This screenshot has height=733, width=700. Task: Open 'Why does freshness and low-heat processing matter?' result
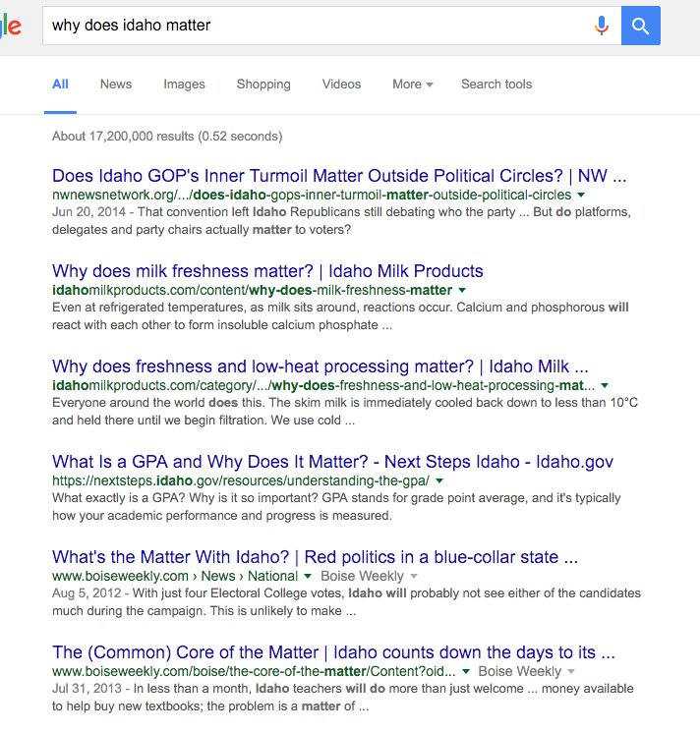tap(321, 366)
